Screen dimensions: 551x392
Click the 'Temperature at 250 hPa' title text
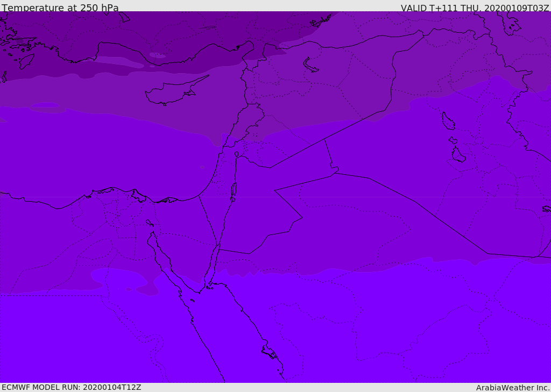[x=60, y=8]
